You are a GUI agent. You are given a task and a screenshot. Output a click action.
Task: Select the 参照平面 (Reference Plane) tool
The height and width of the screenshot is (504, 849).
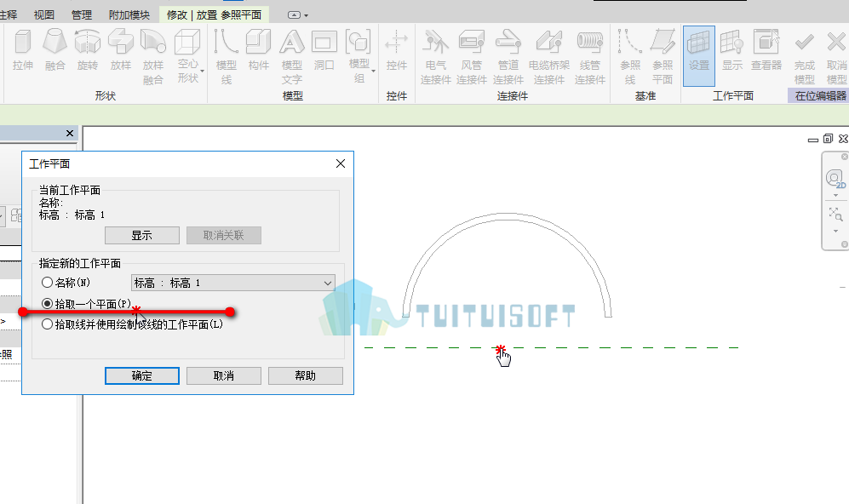(663, 57)
